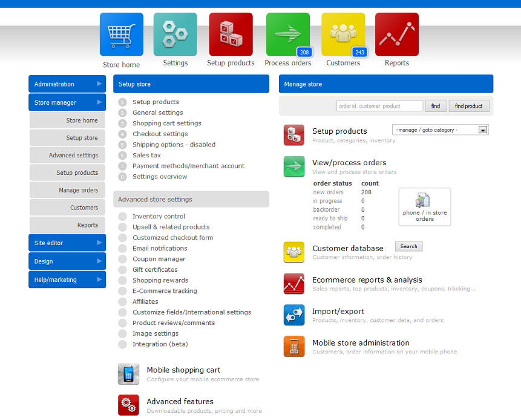Image resolution: width=521 pixels, height=420 pixels.
Task: Expand the Administration sidebar section
Action: [67, 84]
